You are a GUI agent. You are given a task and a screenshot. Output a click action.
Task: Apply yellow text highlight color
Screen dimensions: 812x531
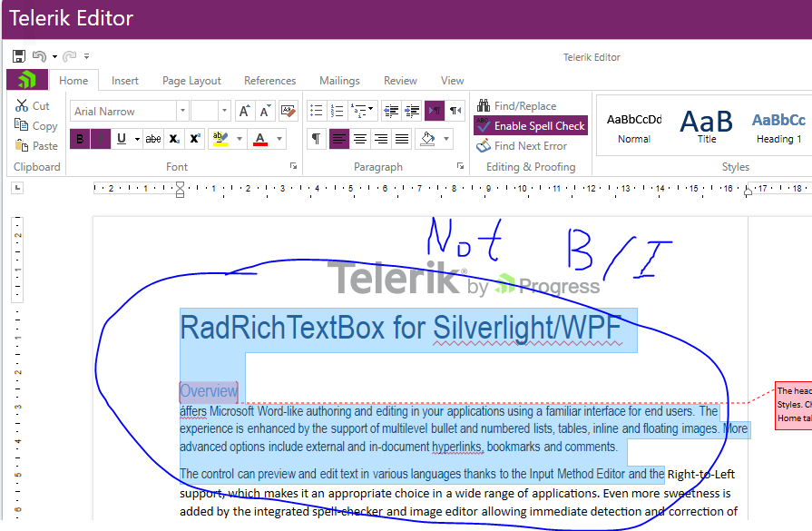click(x=220, y=139)
